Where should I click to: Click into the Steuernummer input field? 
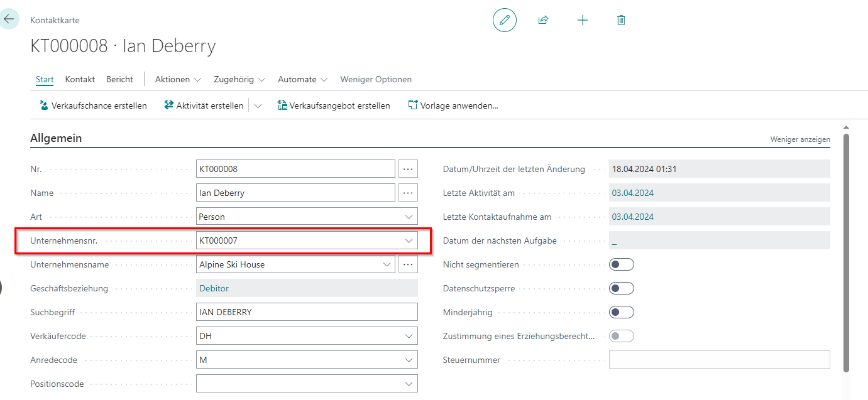(719, 360)
